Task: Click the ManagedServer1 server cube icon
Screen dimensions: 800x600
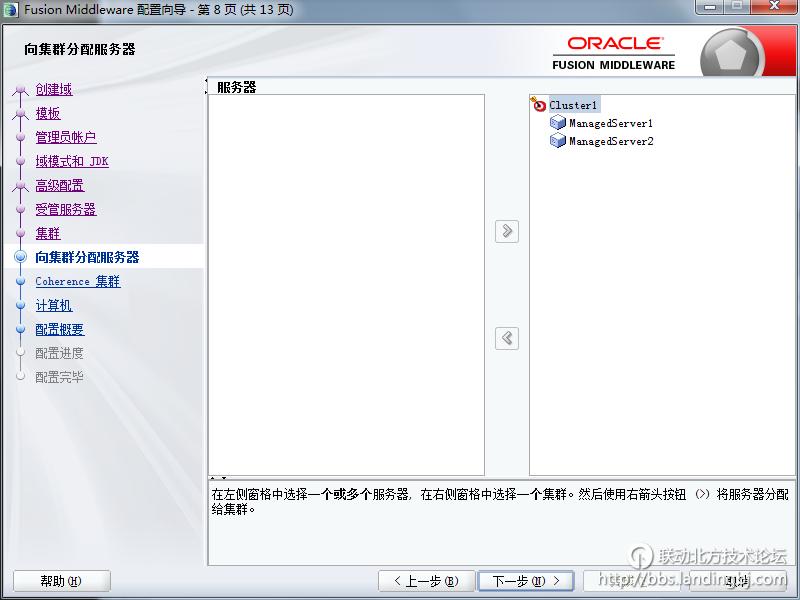Action: 558,123
